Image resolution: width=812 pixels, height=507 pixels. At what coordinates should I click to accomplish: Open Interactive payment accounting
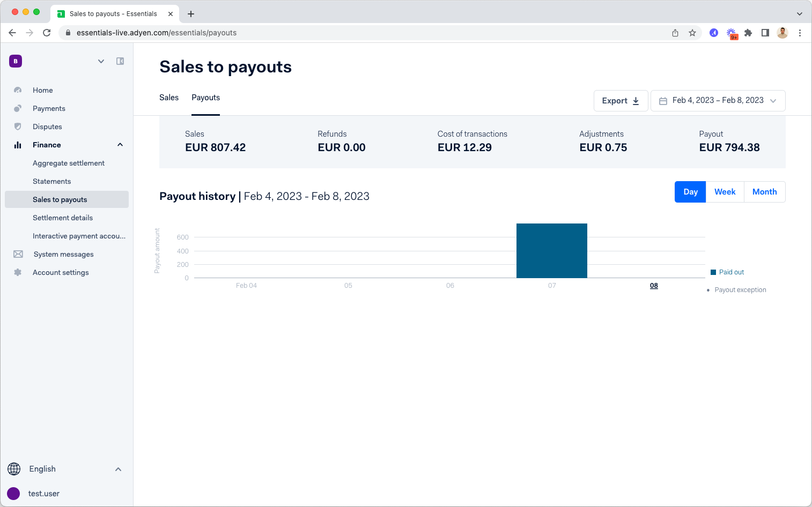coord(79,236)
